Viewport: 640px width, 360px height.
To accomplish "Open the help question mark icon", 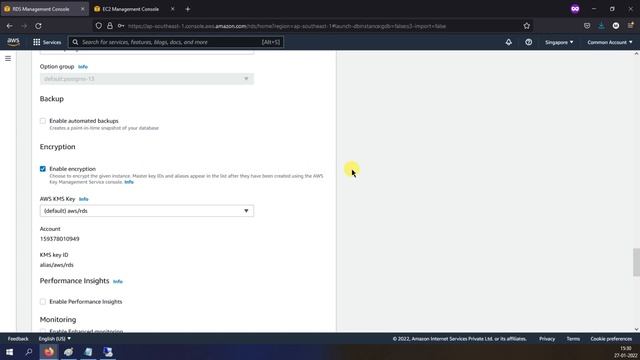I will point(529,42).
